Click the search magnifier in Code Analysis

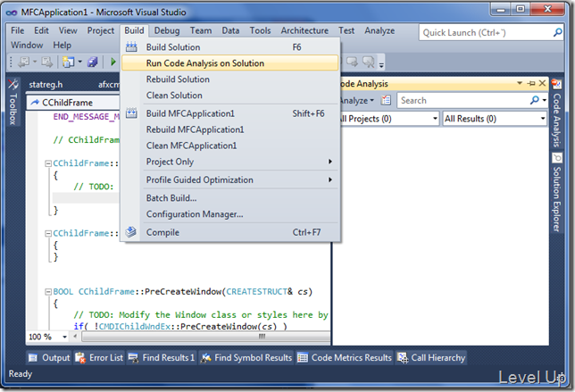pyautogui.click(x=535, y=100)
